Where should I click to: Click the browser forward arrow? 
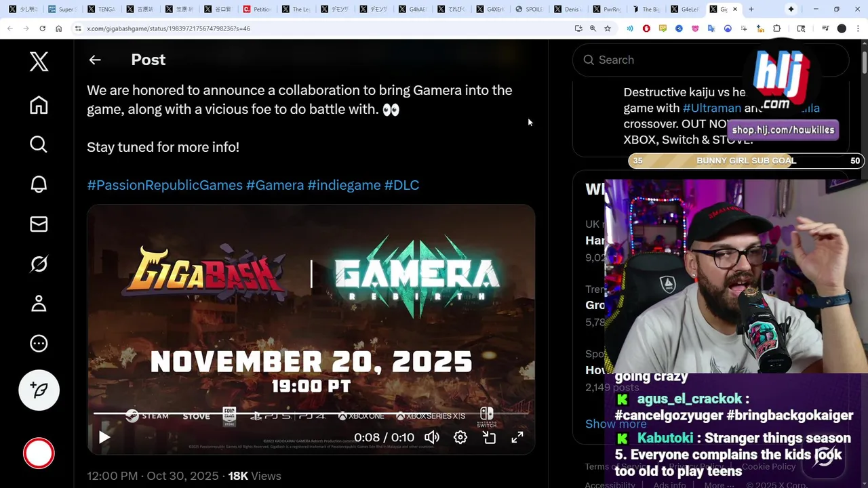(26, 28)
